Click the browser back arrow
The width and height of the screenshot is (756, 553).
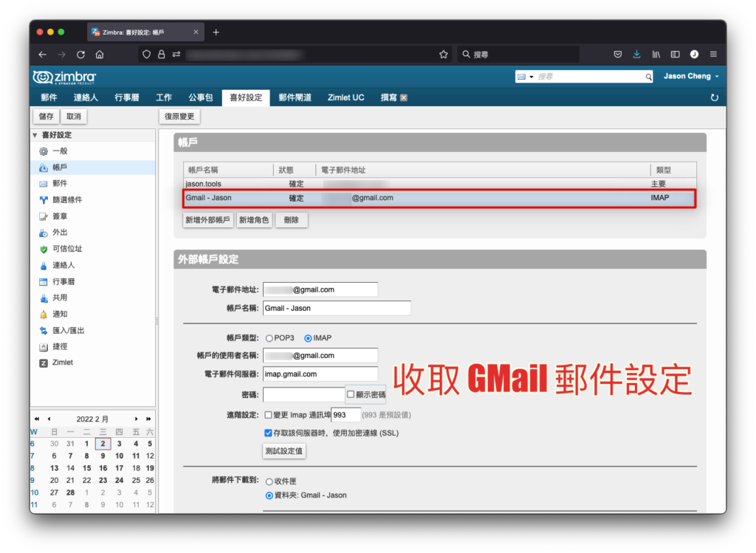click(42, 55)
